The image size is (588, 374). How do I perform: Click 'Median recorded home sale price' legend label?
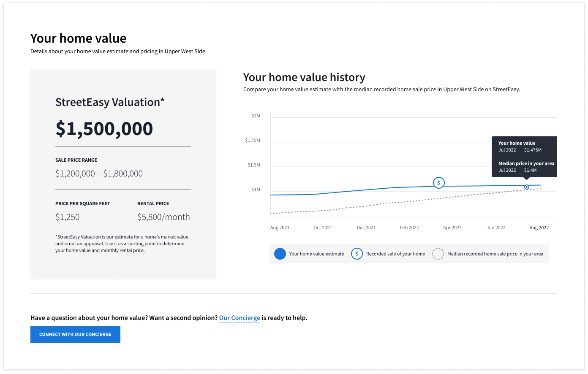click(x=495, y=254)
